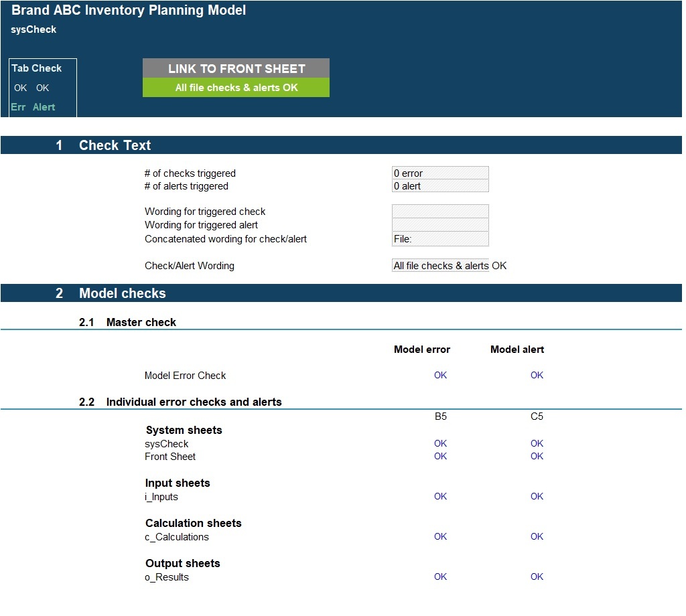This screenshot has width=686, height=616.
Task: Select the empty wording for triggered alert cell
Action: 440,225
